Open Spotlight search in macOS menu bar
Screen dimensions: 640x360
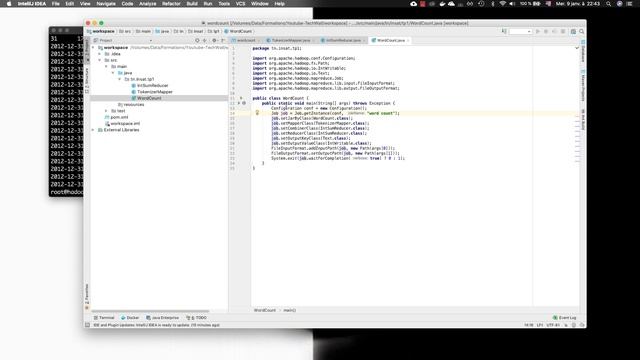click(609, 4)
